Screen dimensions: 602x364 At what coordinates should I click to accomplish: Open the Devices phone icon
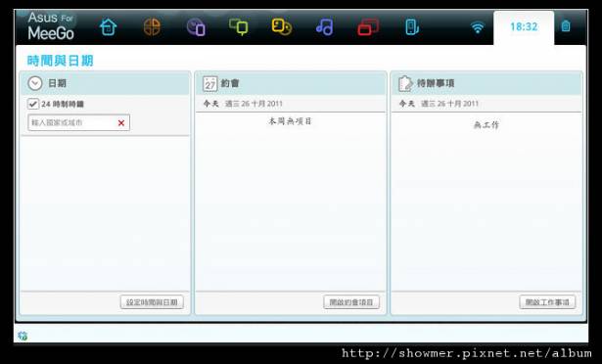[411, 27]
